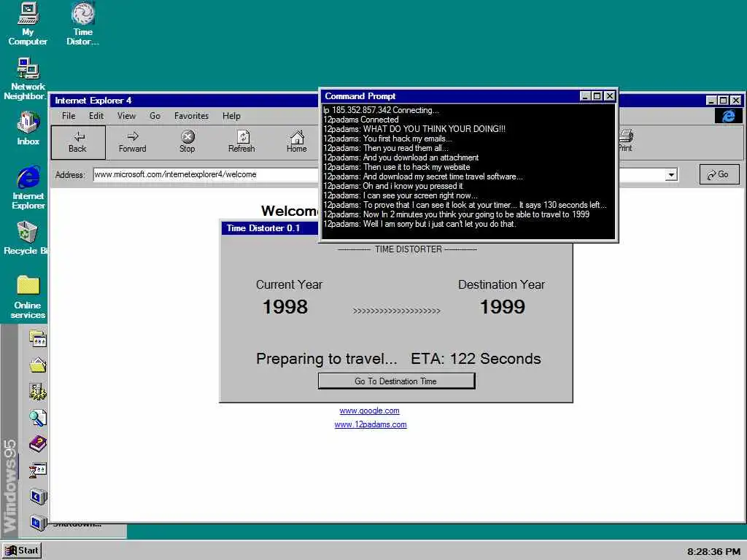
Task: Launch Internet Explorer from the desktop
Action: [x=28, y=187]
